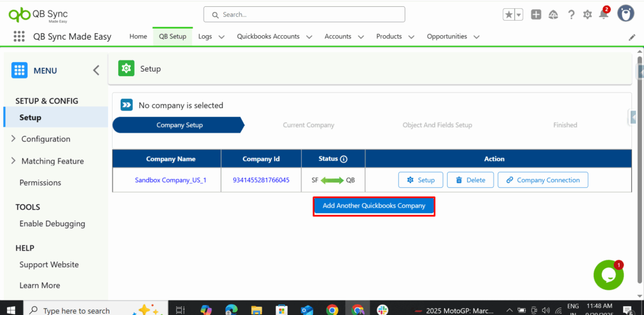644x315 pixels.
Task: Click the blue MENU grid icon
Action: point(19,70)
